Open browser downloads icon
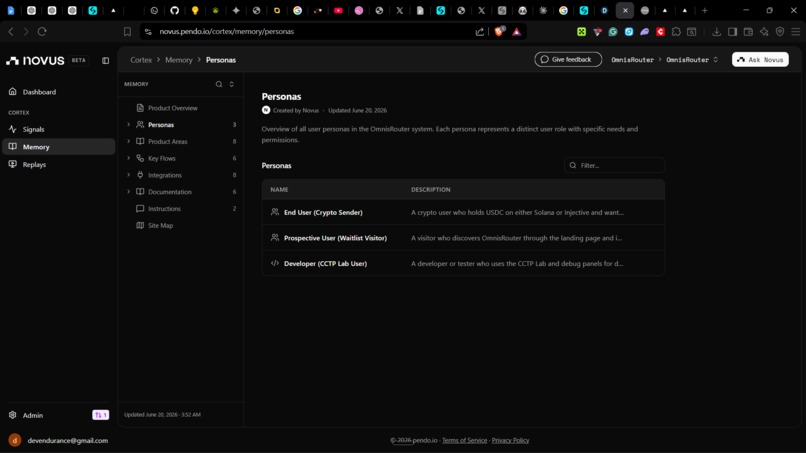This screenshot has width=806, height=453. tap(717, 31)
